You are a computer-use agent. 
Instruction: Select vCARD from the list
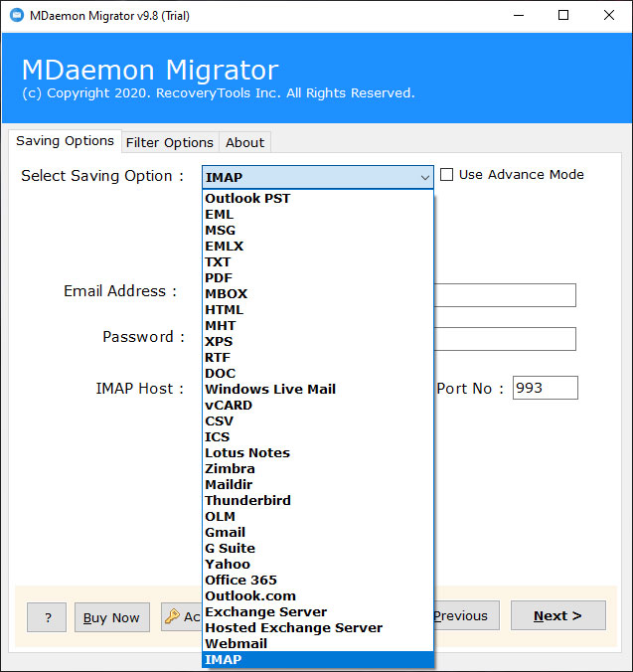click(318, 405)
